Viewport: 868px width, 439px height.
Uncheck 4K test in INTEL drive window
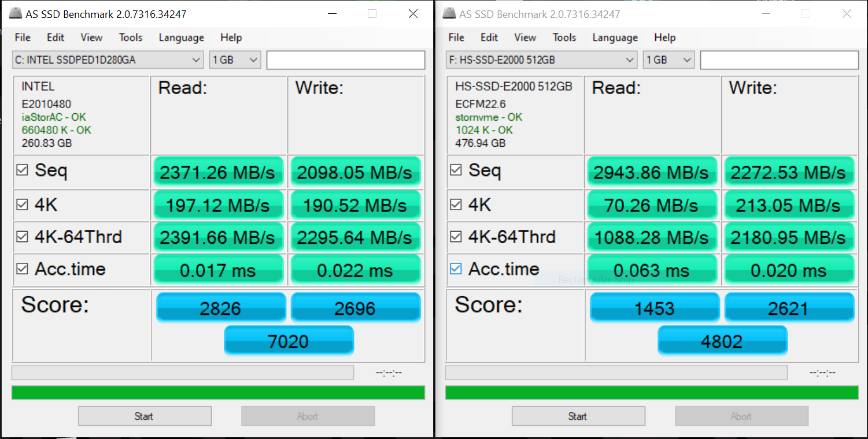tap(22, 204)
